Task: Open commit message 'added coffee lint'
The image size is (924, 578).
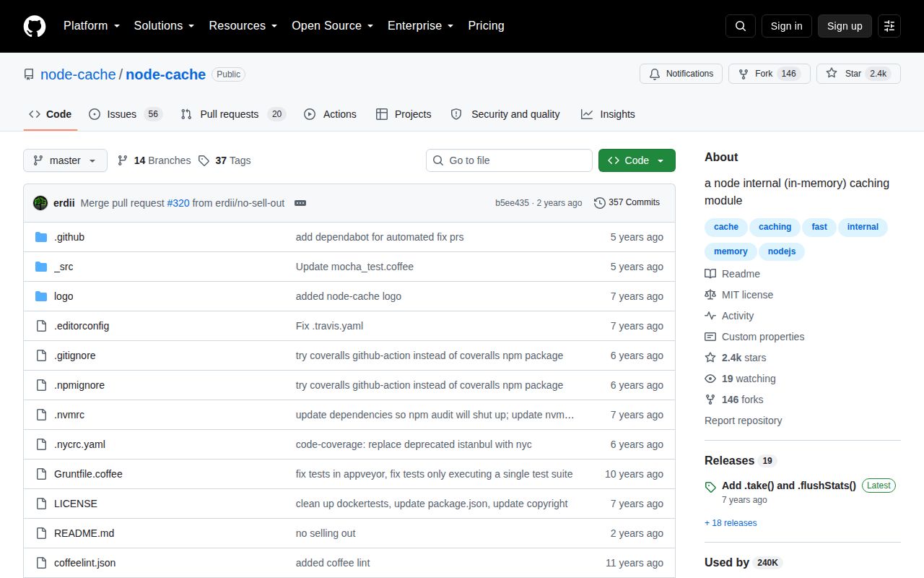Action: click(x=333, y=563)
